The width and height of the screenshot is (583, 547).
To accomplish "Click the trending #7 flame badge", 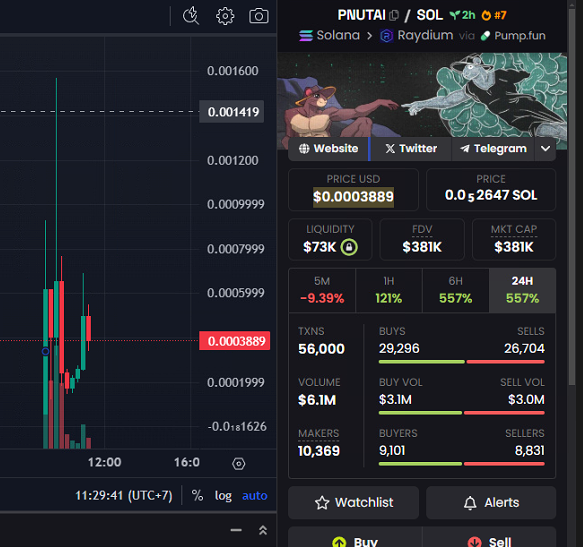I will point(494,15).
